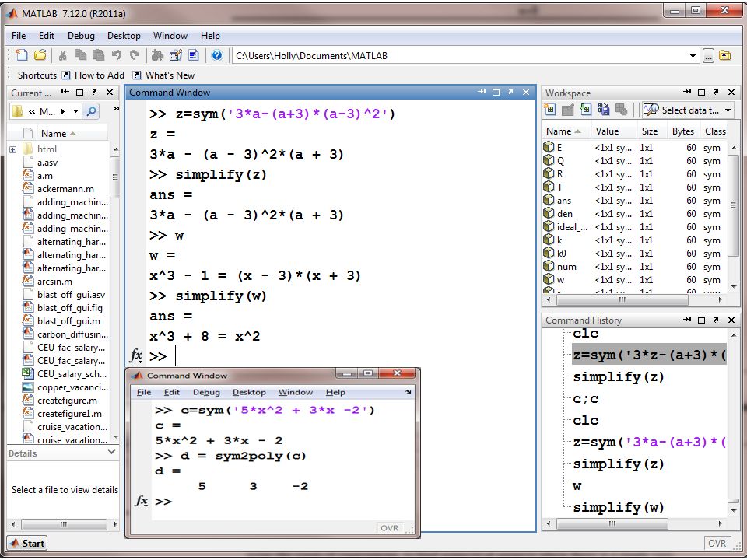Click the How to Add shortcut link

(x=93, y=75)
